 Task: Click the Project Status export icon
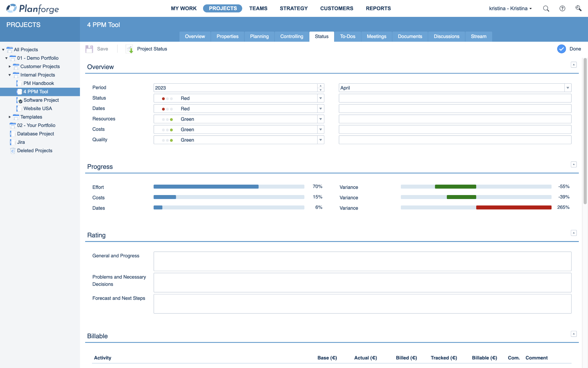130,49
